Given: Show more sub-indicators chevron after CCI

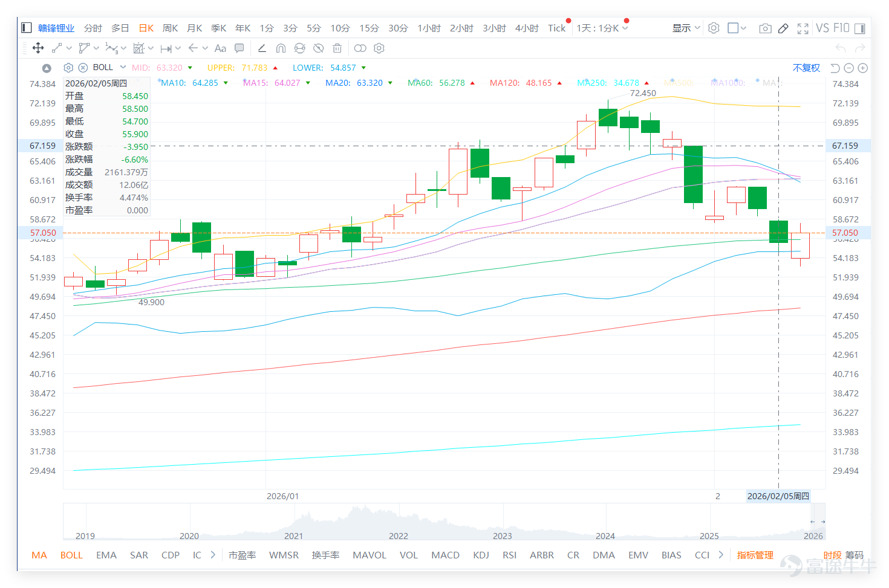Looking at the screenshot, I should [x=721, y=555].
